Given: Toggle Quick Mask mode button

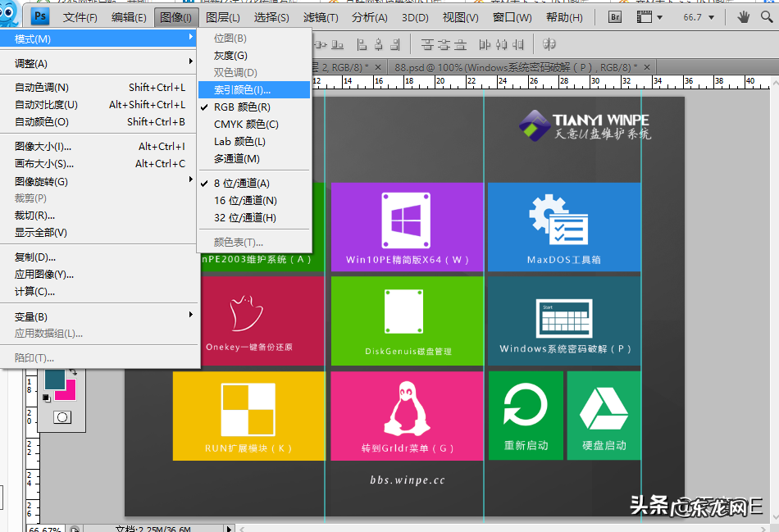Looking at the screenshot, I should (61, 417).
